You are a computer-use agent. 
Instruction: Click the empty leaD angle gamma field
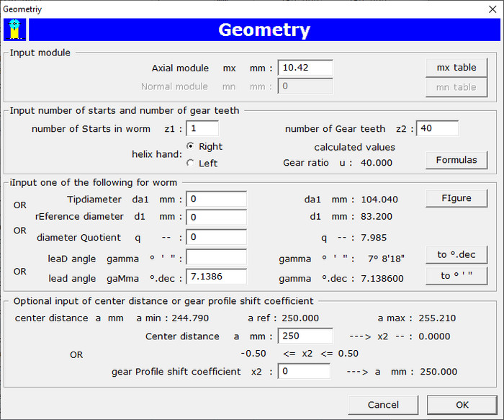coord(216,257)
